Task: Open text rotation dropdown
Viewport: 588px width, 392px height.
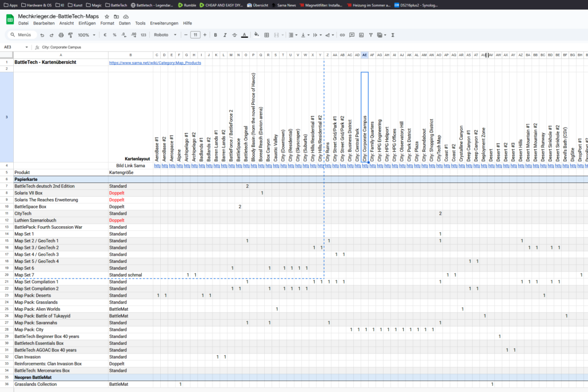Action: [x=330, y=35]
